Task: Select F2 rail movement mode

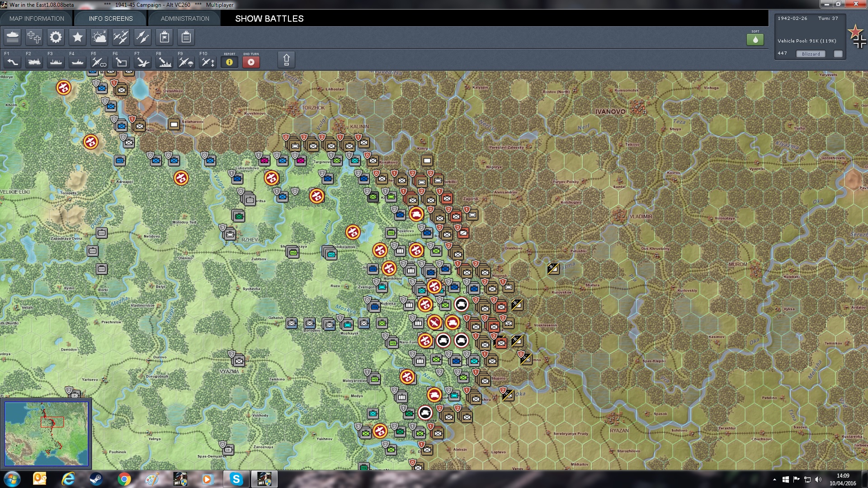Action: click(34, 62)
